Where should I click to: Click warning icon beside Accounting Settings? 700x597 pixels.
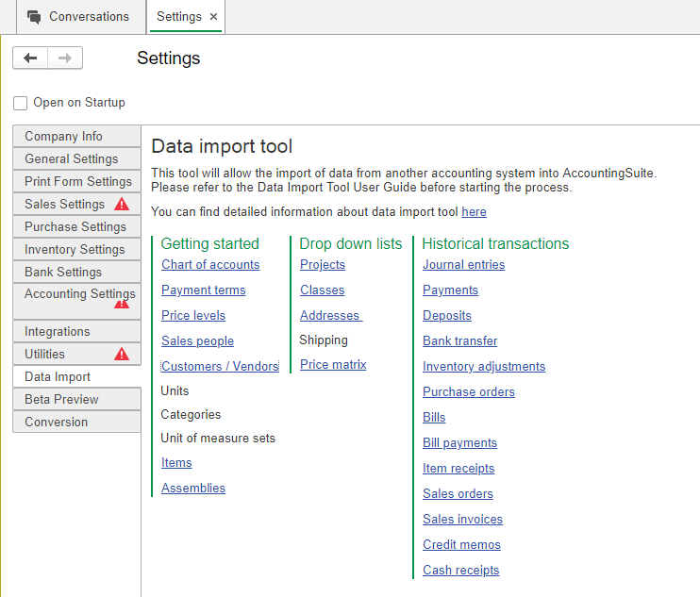pos(122,305)
